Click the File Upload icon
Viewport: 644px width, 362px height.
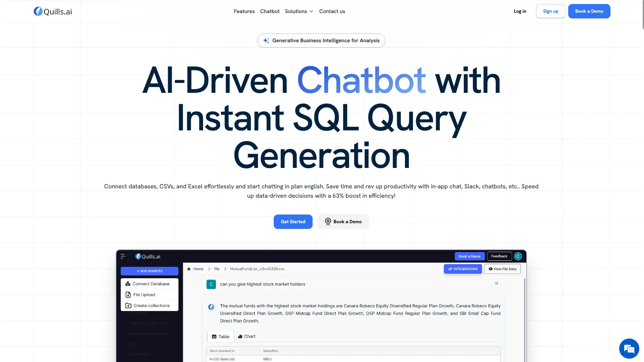click(128, 294)
